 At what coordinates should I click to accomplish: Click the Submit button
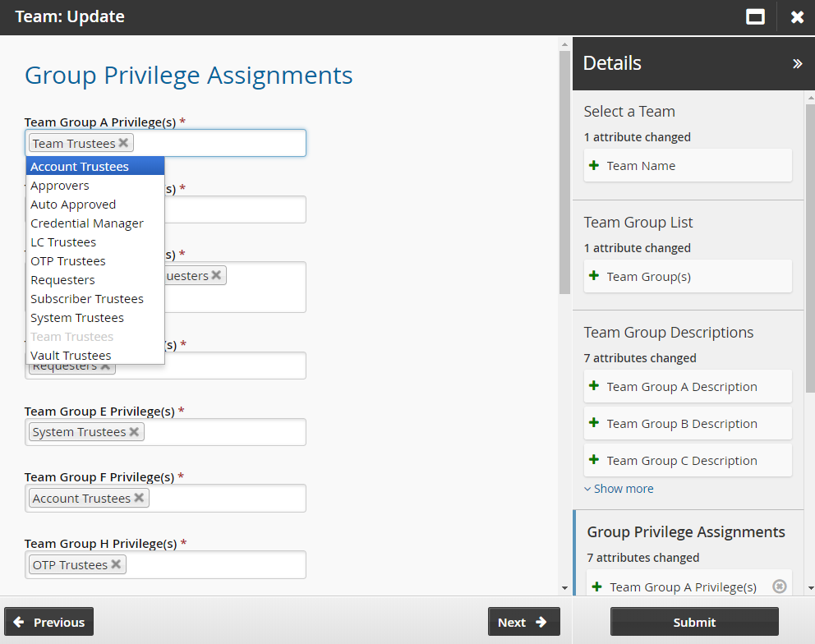(x=694, y=622)
